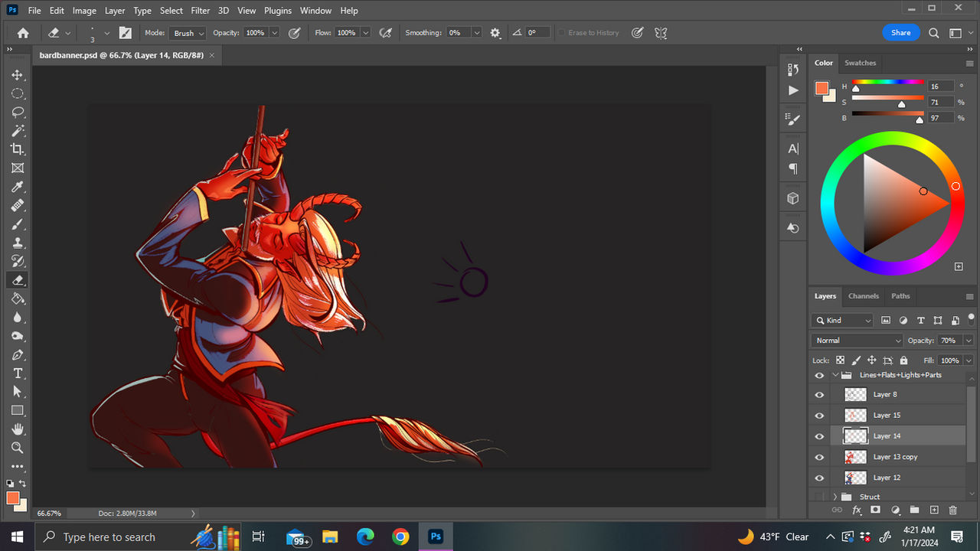Open the Add layer style fx menu

pyautogui.click(x=857, y=510)
